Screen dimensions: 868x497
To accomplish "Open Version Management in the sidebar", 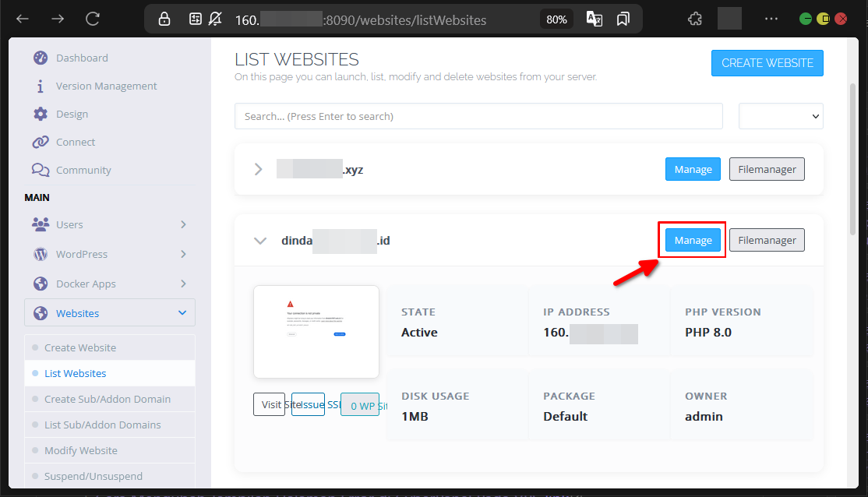I will pyautogui.click(x=106, y=86).
